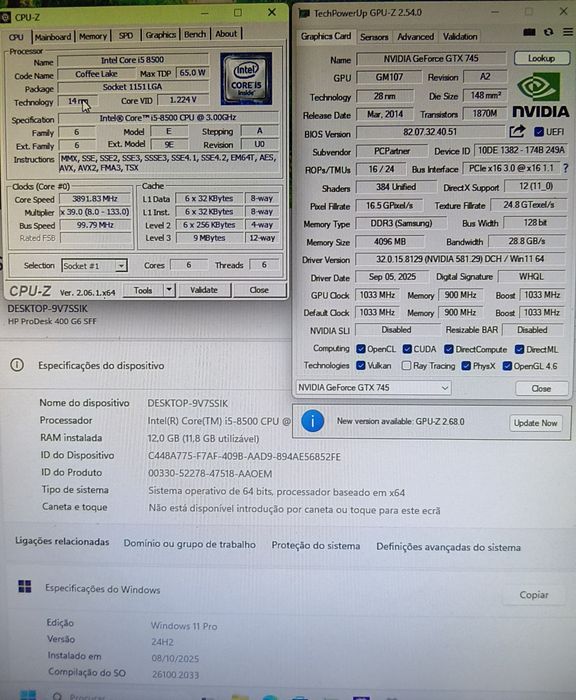Viewport: 576px width, 700px height.
Task: Click the CPU-Z Tools button
Action: pos(143,290)
